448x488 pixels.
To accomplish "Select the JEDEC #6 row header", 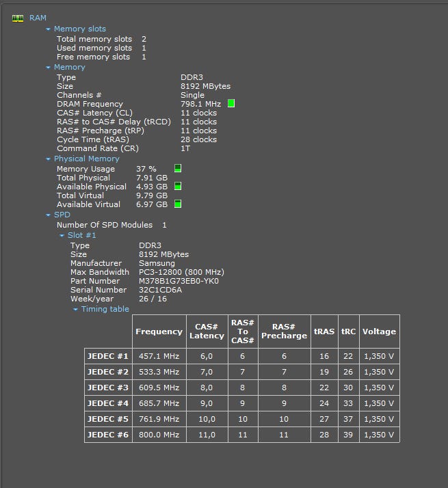I will click(108, 434).
